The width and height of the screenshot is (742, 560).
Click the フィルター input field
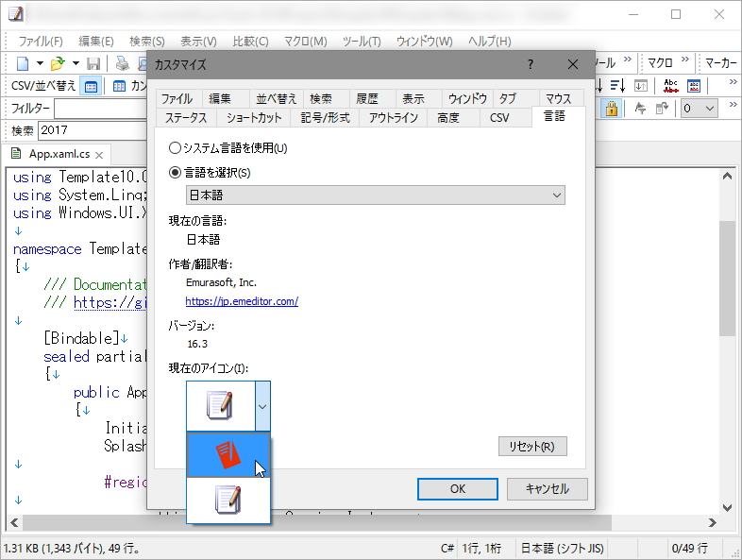coord(101,109)
